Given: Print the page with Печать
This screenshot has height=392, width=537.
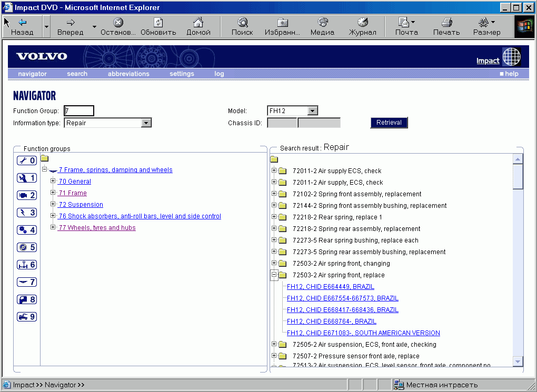Looking at the screenshot, I should [x=446, y=27].
